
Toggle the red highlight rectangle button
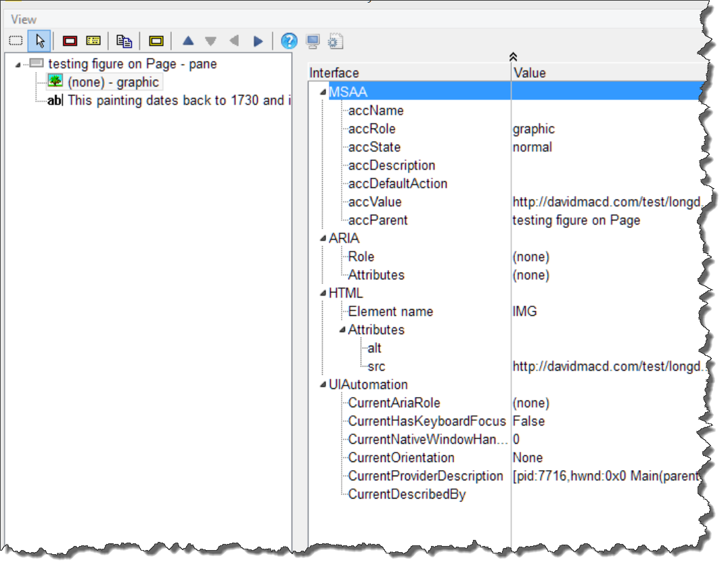click(70, 41)
